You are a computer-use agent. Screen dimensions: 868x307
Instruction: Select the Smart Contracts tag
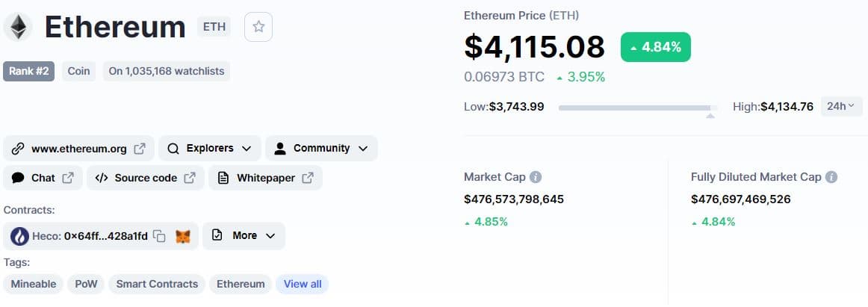[x=157, y=284]
